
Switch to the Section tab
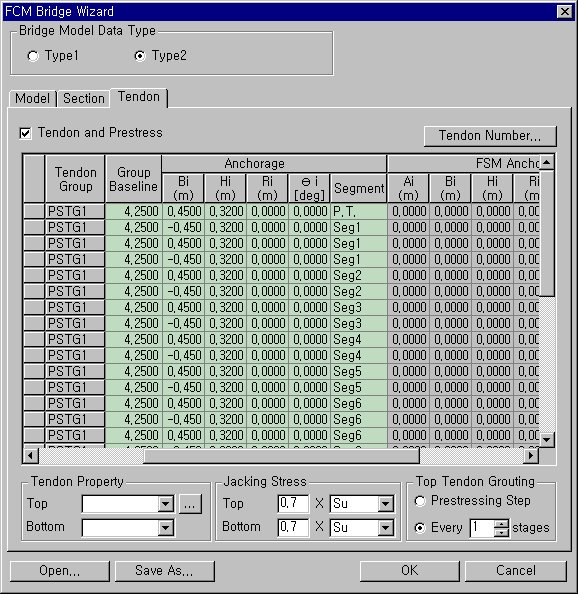[x=84, y=98]
